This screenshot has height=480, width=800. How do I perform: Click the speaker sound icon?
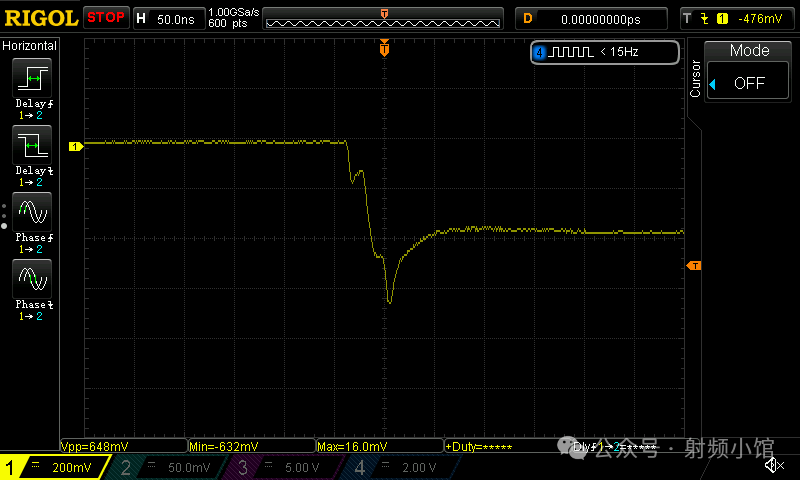773,465
